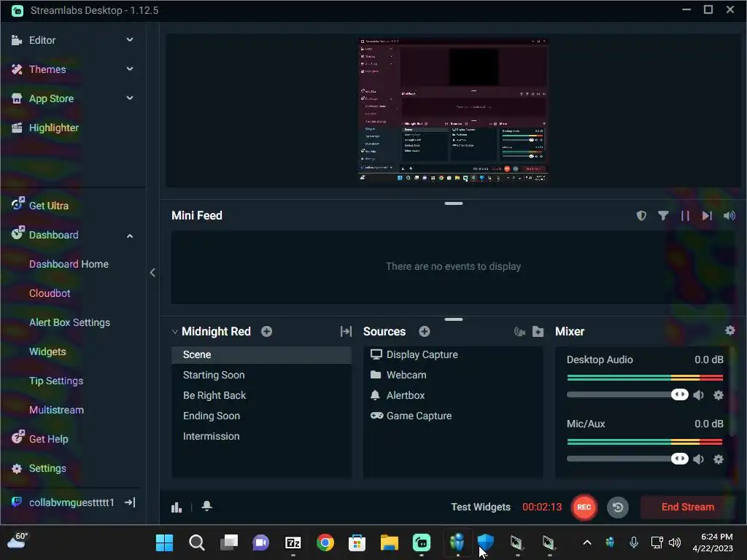The width and height of the screenshot is (747, 560).
Task: Click Get Ultra
Action: click(x=48, y=206)
